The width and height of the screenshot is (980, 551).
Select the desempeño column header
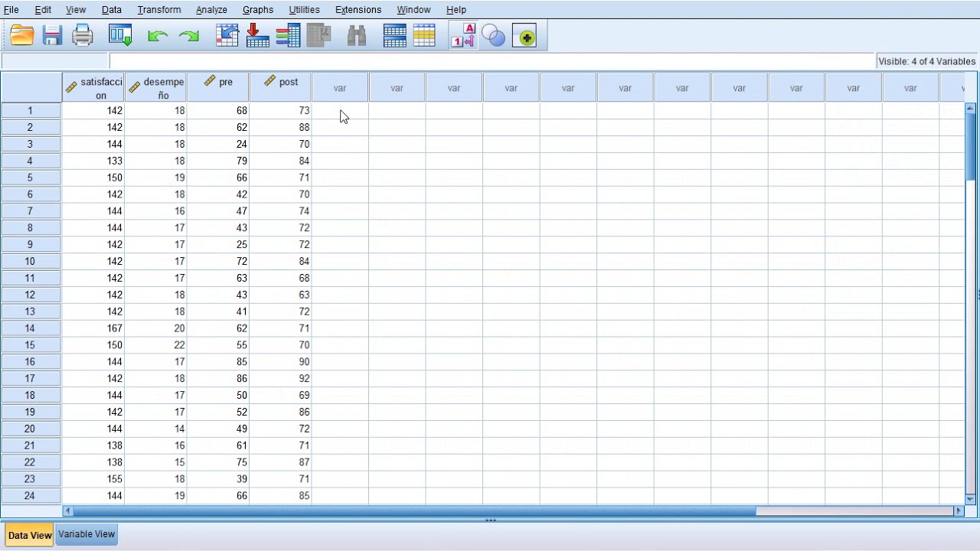(155, 87)
